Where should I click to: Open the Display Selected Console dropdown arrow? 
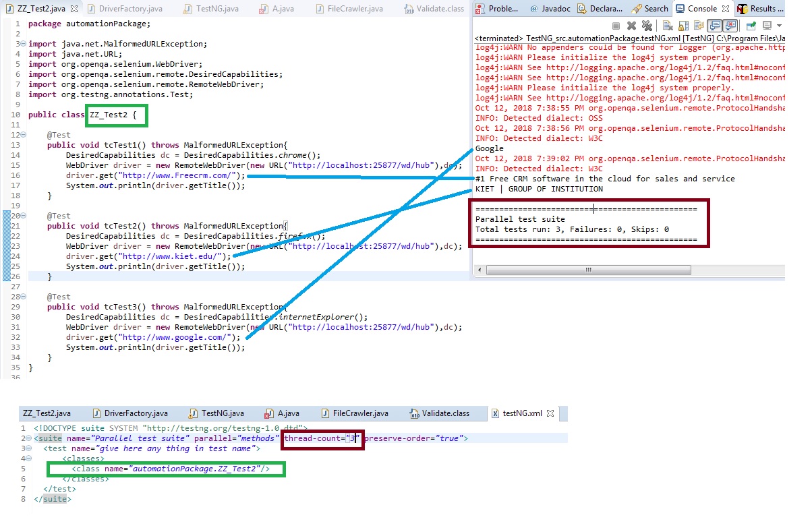click(778, 25)
